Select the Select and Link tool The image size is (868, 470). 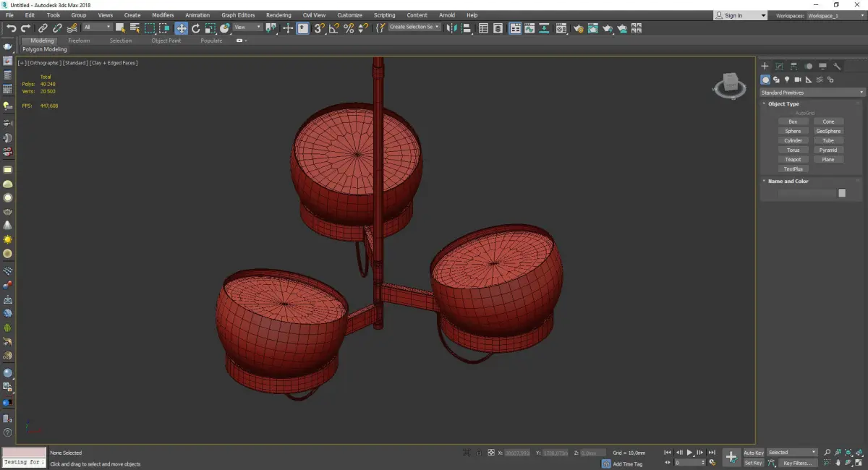point(43,28)
